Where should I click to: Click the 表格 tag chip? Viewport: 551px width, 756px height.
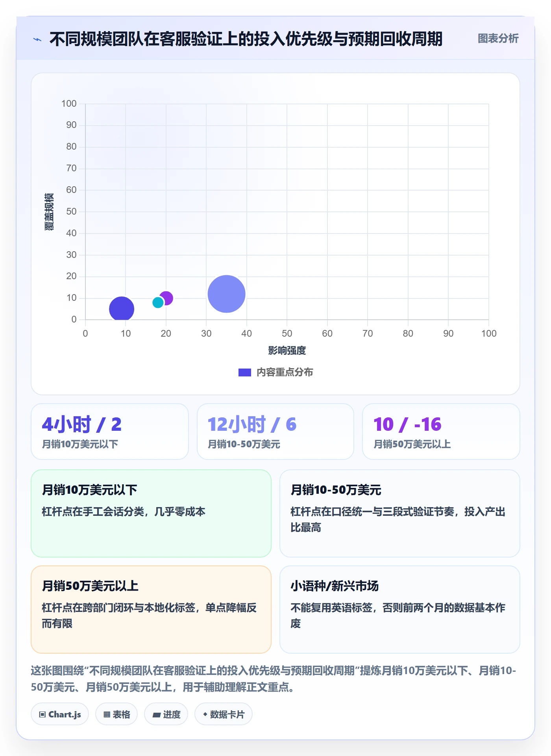pos(116,714)
